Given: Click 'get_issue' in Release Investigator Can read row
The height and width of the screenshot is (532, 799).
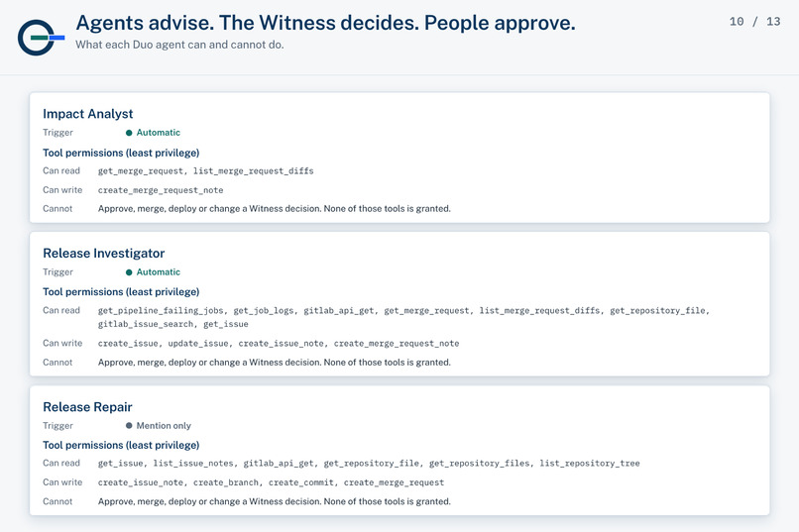Looking at the screenshot, I should pyautogui.click(x=226, y=324).
